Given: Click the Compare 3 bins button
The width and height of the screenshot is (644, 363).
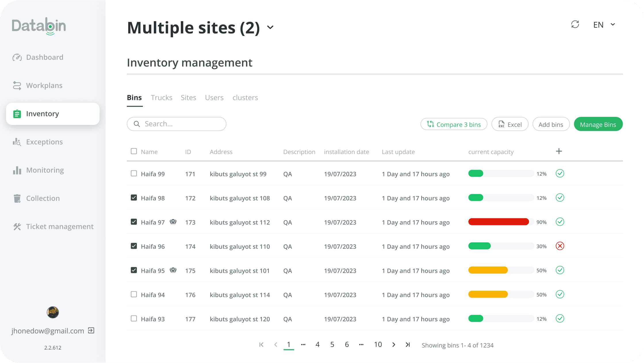Looking at the screenshot, I should click(x=454, y=124).
